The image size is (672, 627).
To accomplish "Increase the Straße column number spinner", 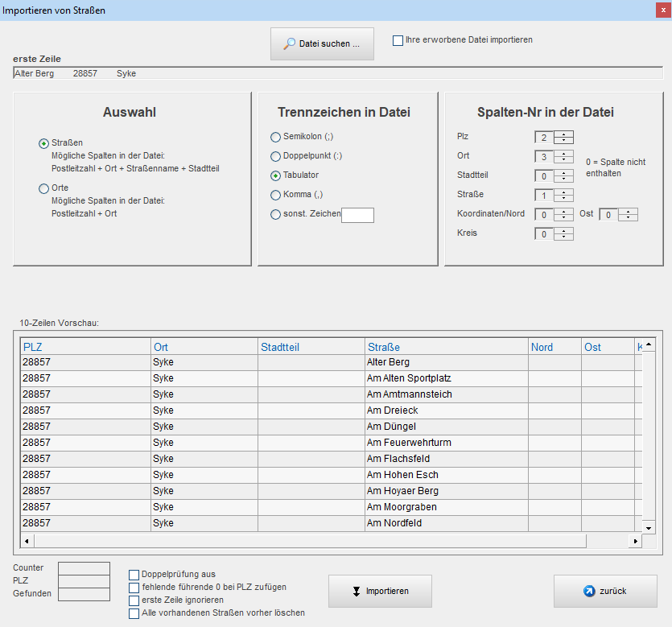I will [564, 192].
